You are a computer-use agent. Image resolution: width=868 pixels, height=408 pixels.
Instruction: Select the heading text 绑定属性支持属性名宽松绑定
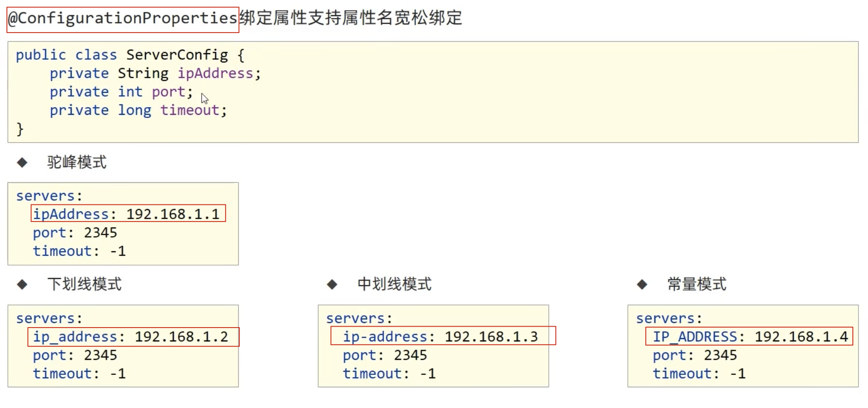[x=351, y=18]
